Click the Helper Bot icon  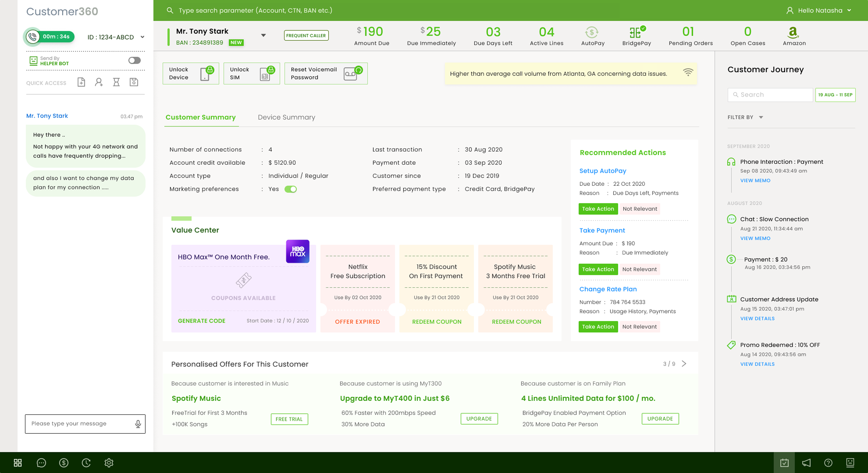click(33, 61)
